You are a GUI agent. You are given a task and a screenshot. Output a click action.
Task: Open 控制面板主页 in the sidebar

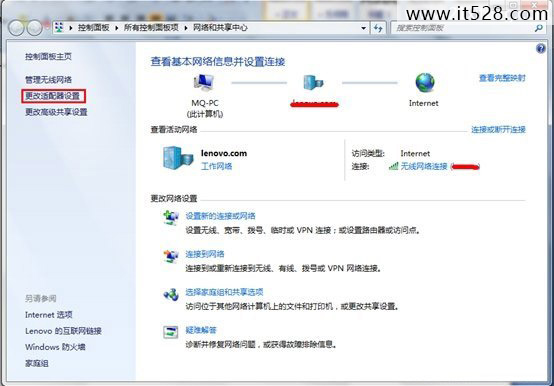point(48,57)
